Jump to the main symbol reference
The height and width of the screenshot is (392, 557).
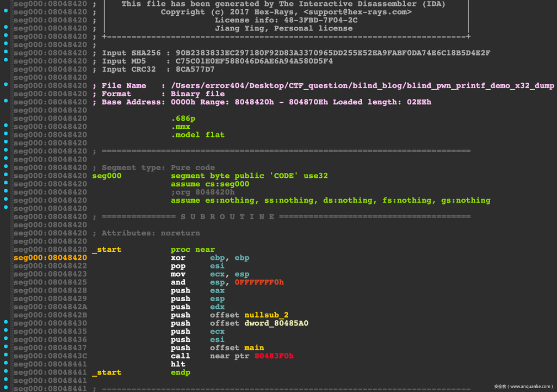coord(254,348)
